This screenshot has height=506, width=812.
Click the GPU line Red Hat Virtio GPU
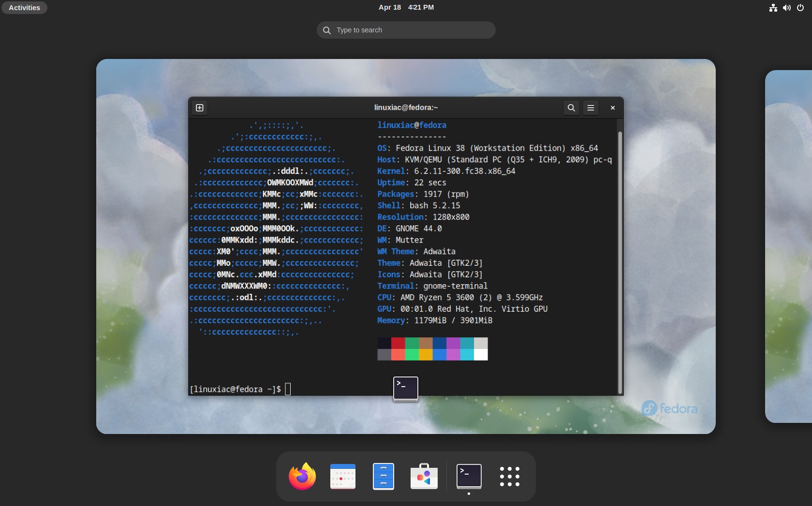(462, 309)
